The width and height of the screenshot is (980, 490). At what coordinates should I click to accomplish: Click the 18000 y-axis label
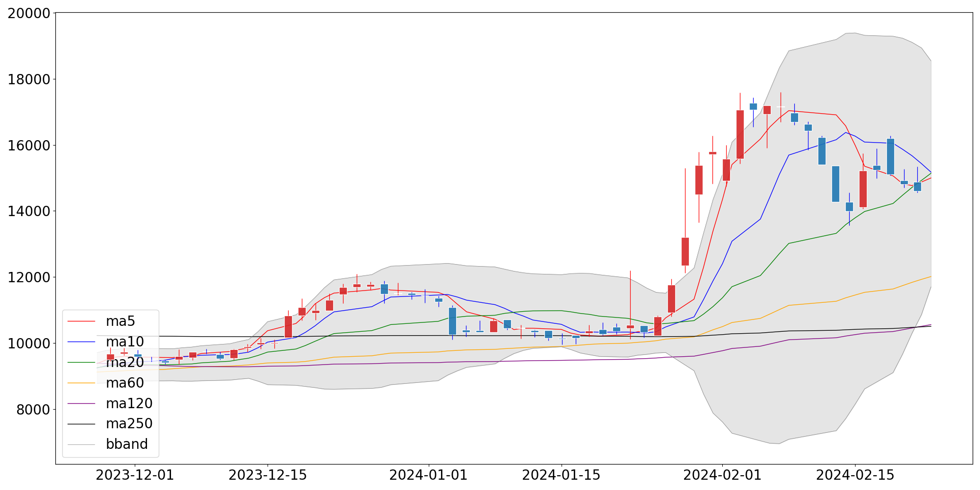pos(29,80)
